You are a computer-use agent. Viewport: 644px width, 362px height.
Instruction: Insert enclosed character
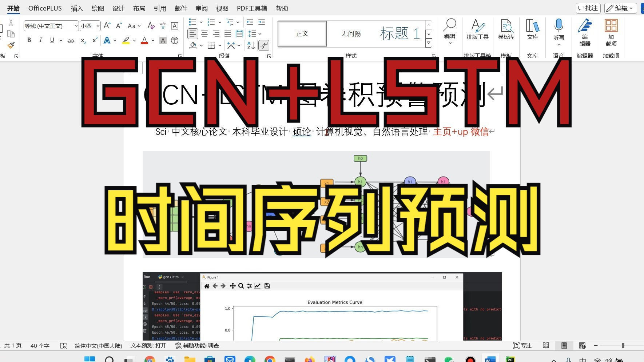coord(175,40)
